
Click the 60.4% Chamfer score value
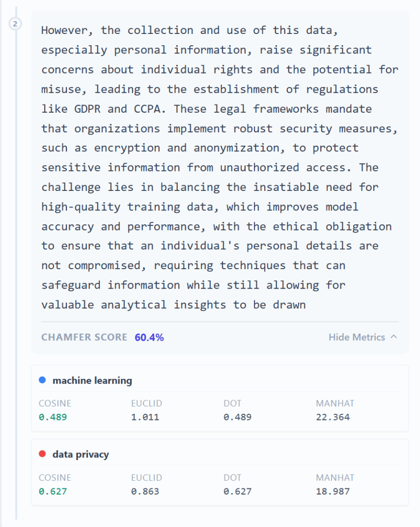(x=150, y=337)
